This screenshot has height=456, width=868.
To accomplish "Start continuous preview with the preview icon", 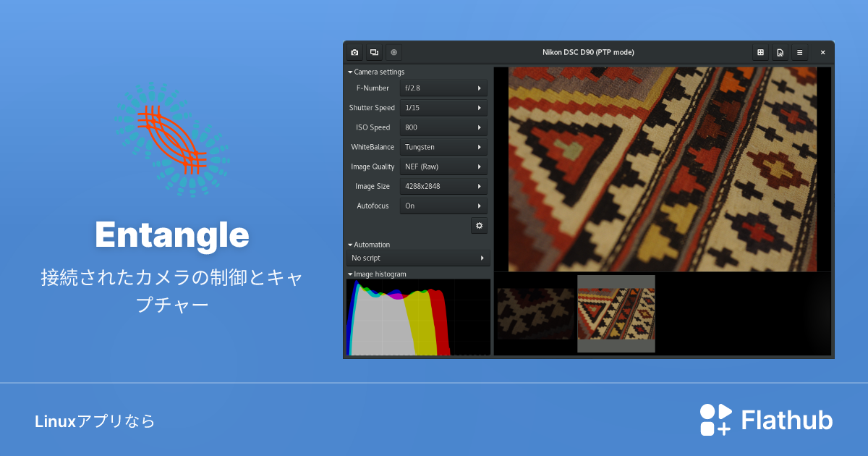I will click(374, 52).
